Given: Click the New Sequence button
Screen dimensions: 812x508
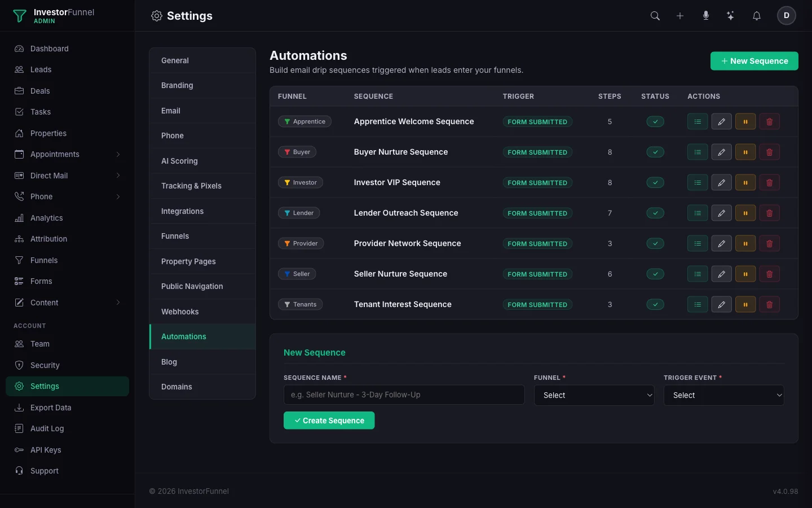Looking at the screenshot, I should pyautogui.click(x=754, y=61).
